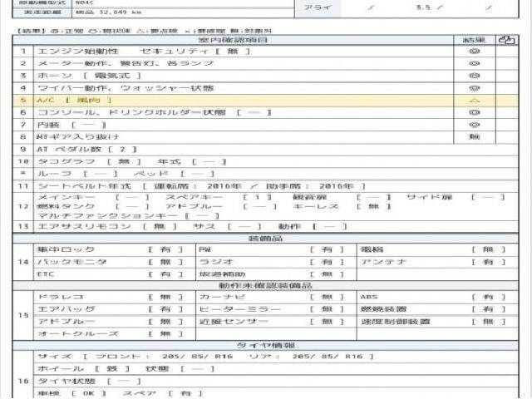Screen dimensions: 532x399
Task: Click row 13 エアサスリモコン label
Action: [84, 227]
